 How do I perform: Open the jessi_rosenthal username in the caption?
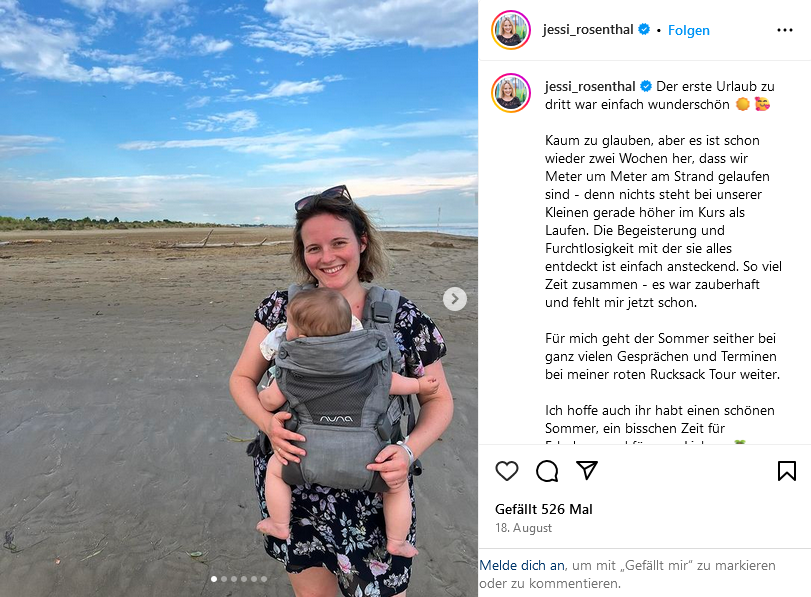tap(590, 86)
